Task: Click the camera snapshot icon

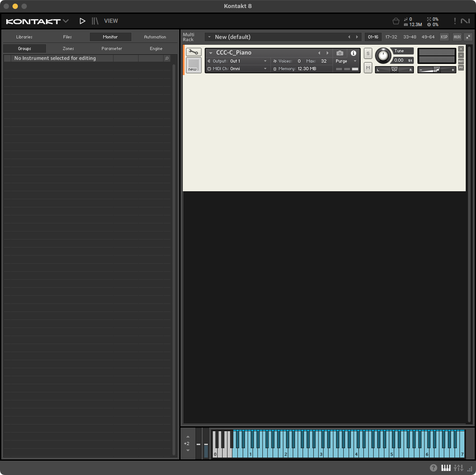Action: click(340, 53)
